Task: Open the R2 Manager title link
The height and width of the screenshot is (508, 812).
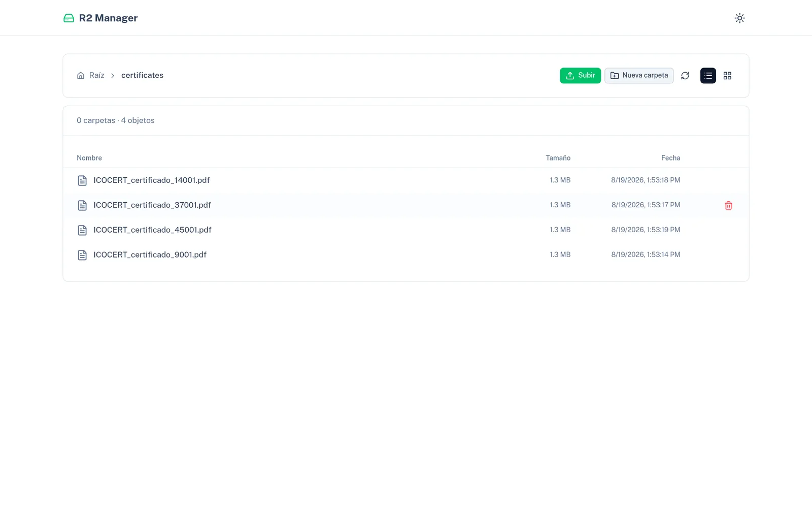Action: [108, 18]
